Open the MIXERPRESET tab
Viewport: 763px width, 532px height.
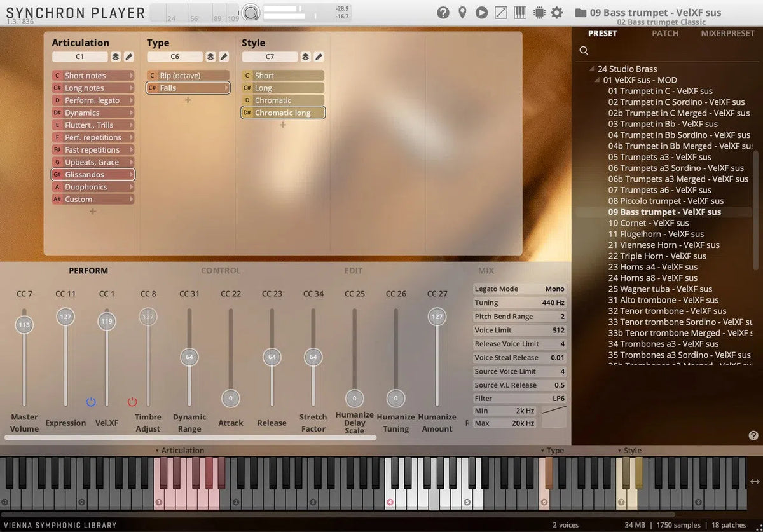[727, 33]
